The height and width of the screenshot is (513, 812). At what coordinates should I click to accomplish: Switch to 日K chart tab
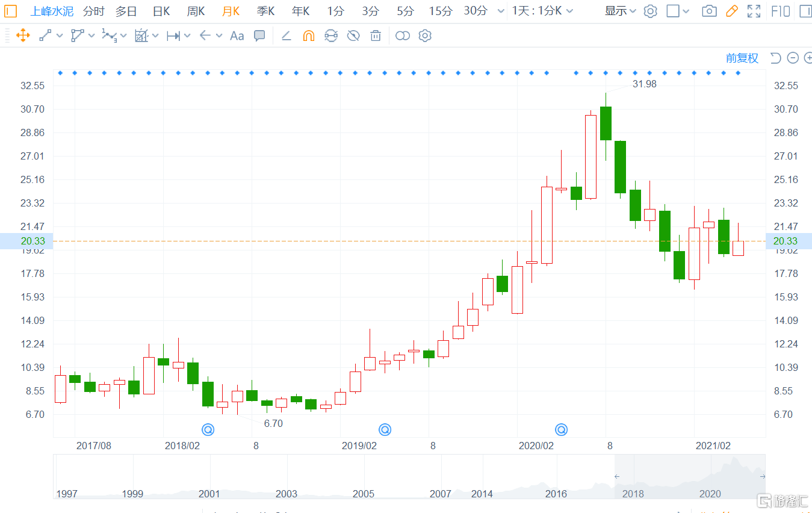(161, 11)
